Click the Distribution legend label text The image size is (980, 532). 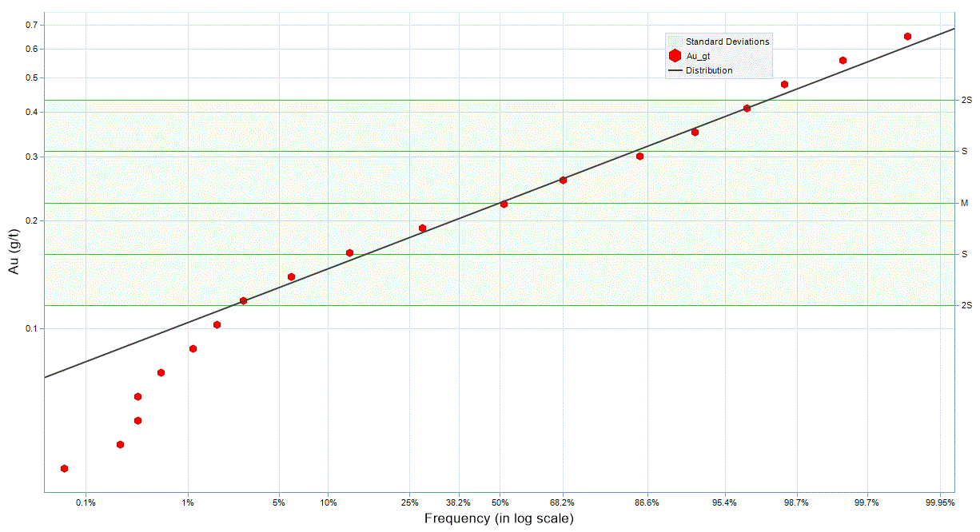709,70
